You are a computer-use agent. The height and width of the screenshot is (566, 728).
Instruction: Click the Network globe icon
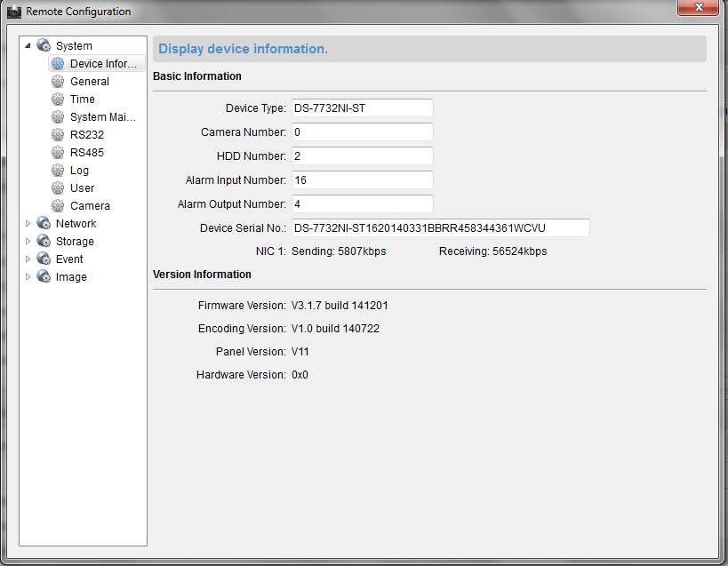[x=44, y=223]
